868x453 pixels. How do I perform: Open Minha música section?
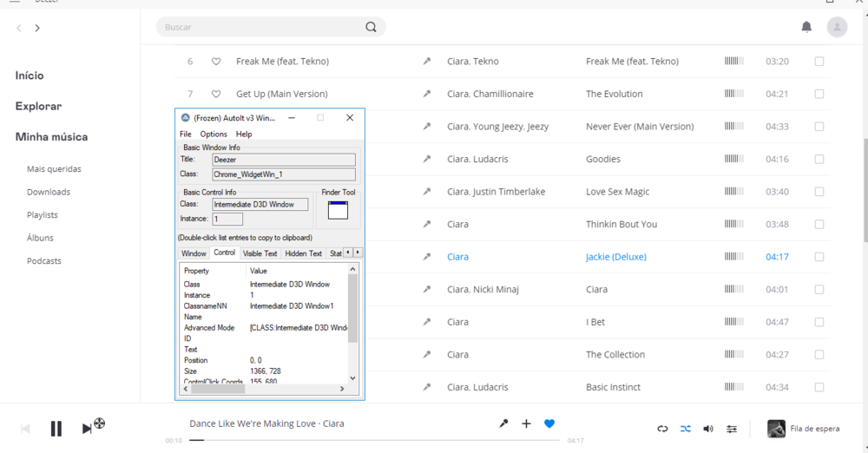coord(51,137)
